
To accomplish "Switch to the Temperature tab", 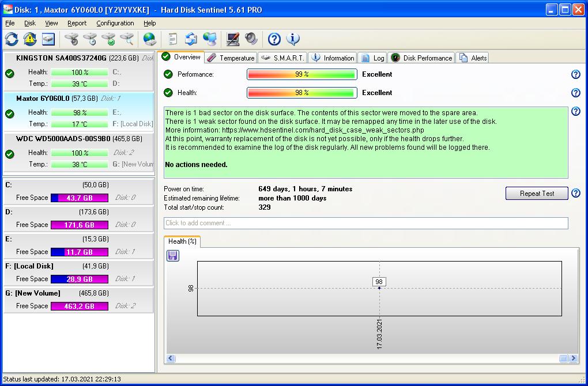I will tap(231, 58).
